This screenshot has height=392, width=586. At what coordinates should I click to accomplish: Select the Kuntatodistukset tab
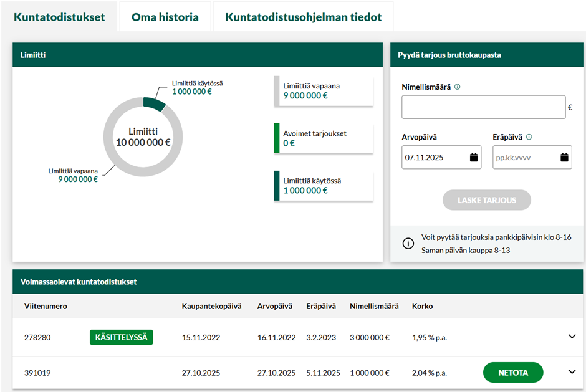point(59,17)
